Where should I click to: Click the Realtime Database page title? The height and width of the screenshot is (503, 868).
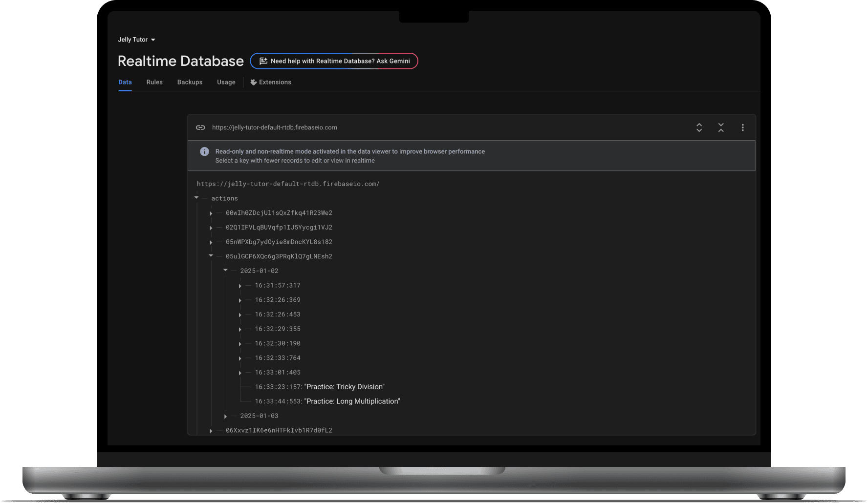coord(181,61)
